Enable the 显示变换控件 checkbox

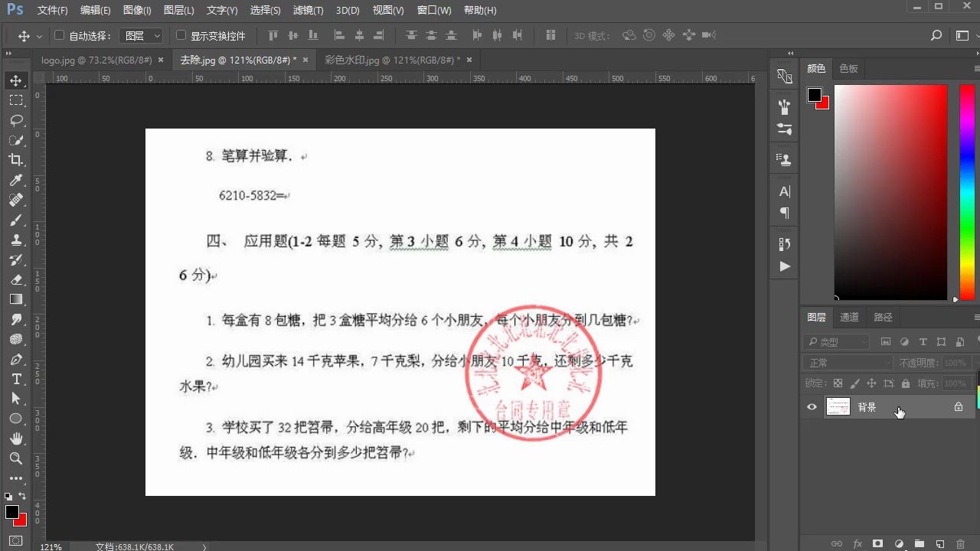(181, 35)
